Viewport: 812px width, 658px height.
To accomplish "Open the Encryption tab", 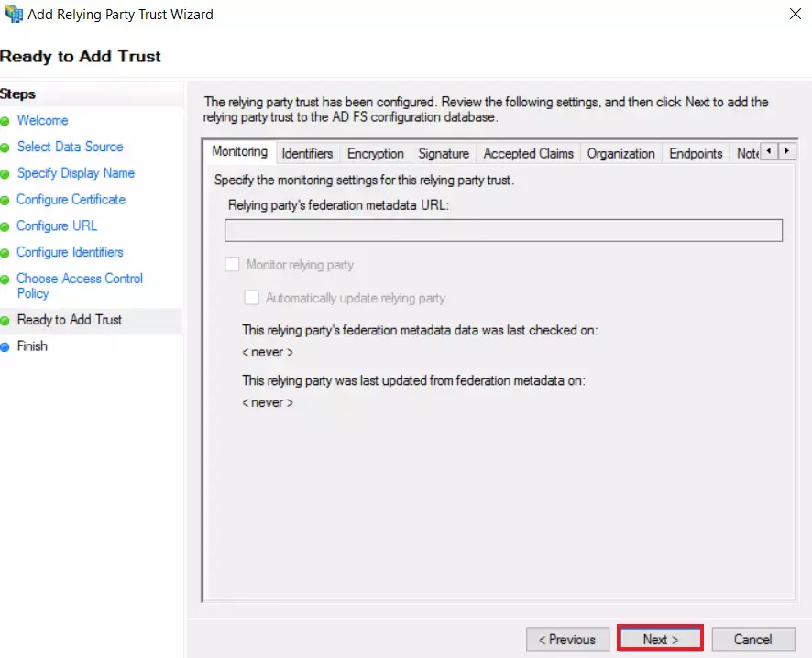I will pyautogui.click(x=375, y=153).
